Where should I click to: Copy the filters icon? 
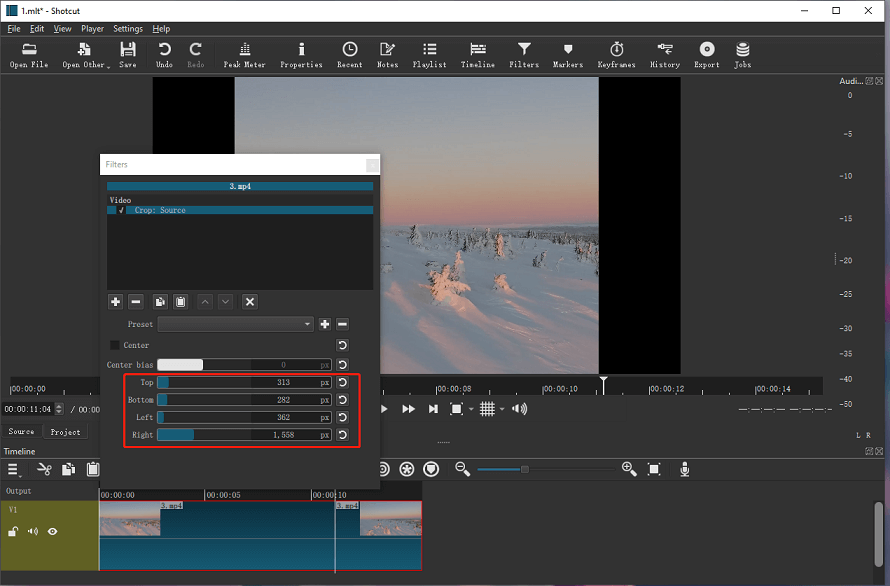click(x=160, y=302)
